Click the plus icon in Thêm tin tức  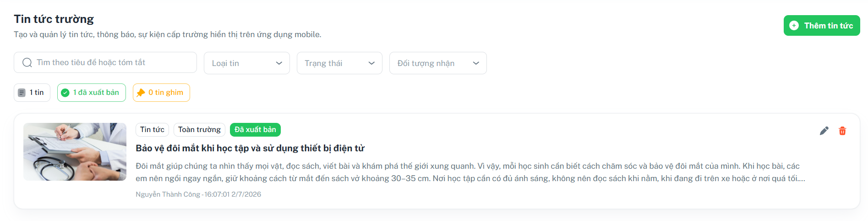point(794,26)
